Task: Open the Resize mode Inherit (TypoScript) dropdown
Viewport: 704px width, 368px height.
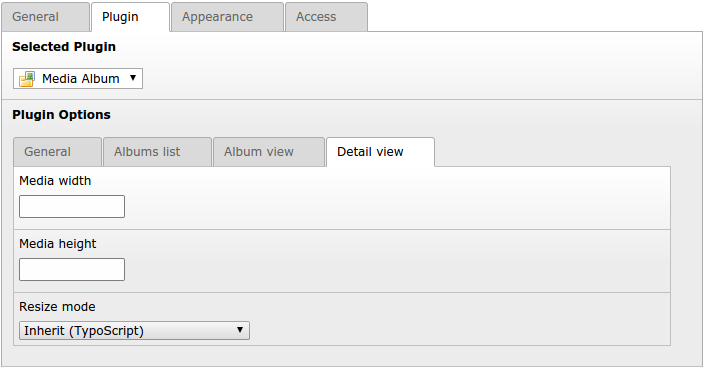Action: point(134,330)
